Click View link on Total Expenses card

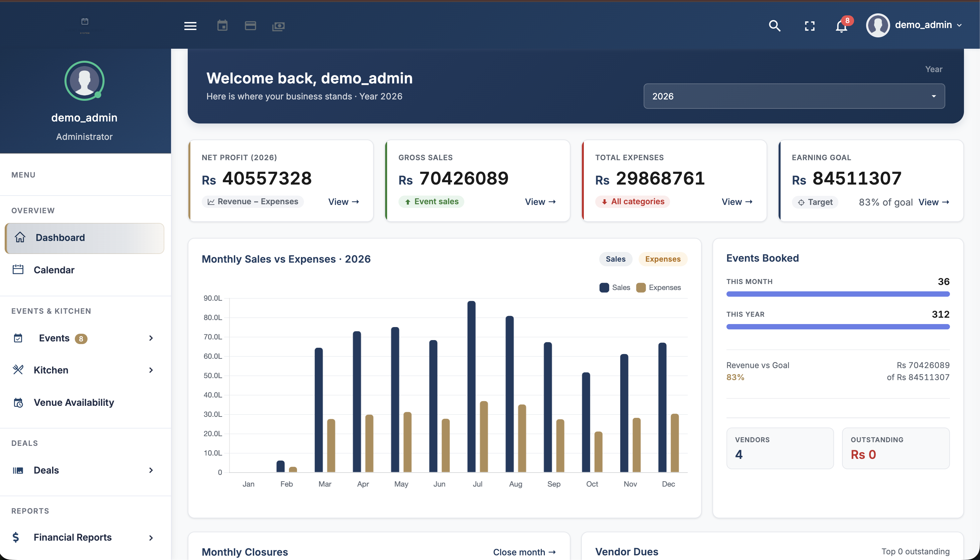[x=737, y=202]
